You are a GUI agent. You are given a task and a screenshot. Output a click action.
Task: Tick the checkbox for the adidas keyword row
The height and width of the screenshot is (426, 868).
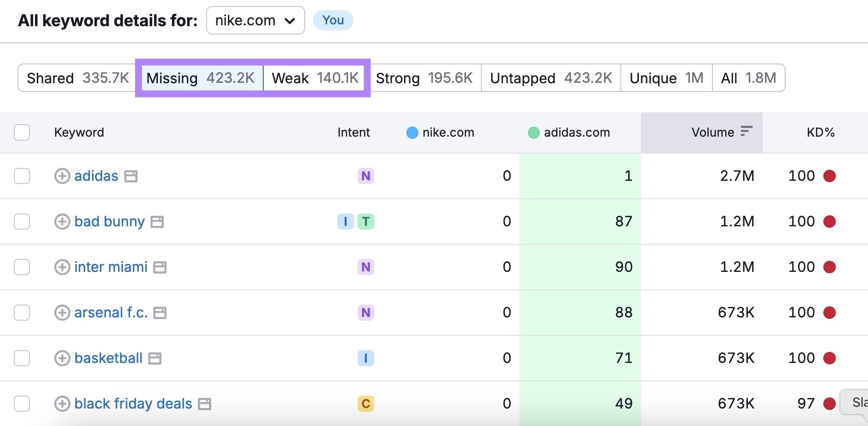tap(22, 176)
